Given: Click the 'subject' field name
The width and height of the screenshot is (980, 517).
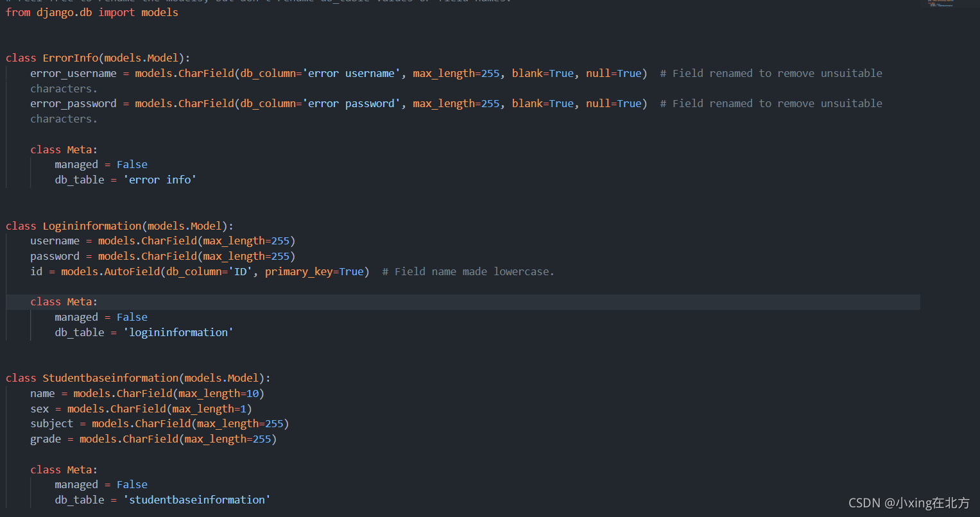Looking at the screenshot, I should pyautogui.click(x=51, y=423).
